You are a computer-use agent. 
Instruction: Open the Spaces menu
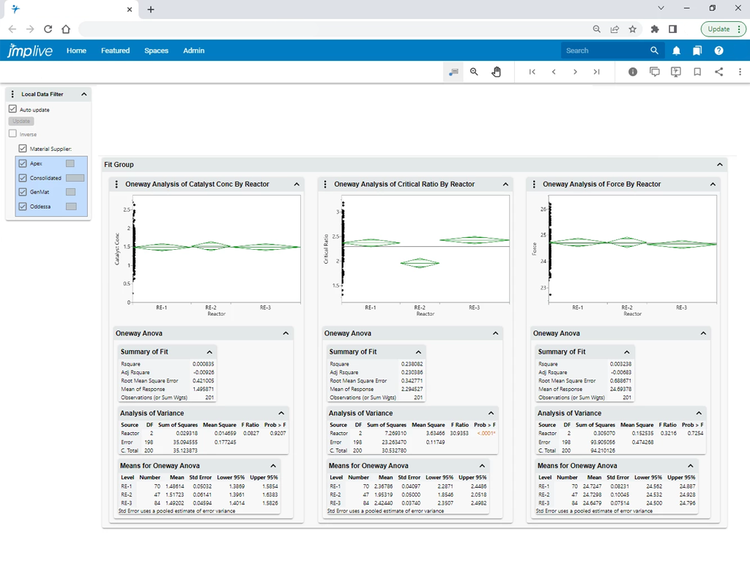(x=156, y=50)
